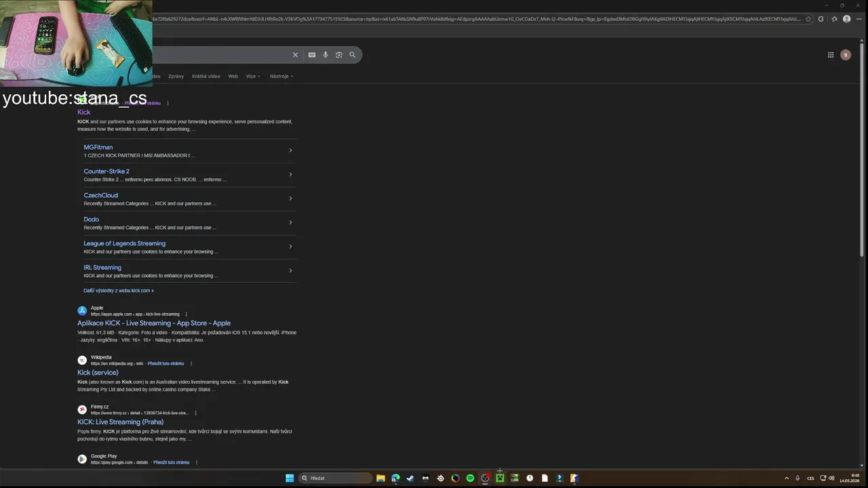Click the taskbar Hledat search box
Screen dimensions: 868x488
pos(336,478)
